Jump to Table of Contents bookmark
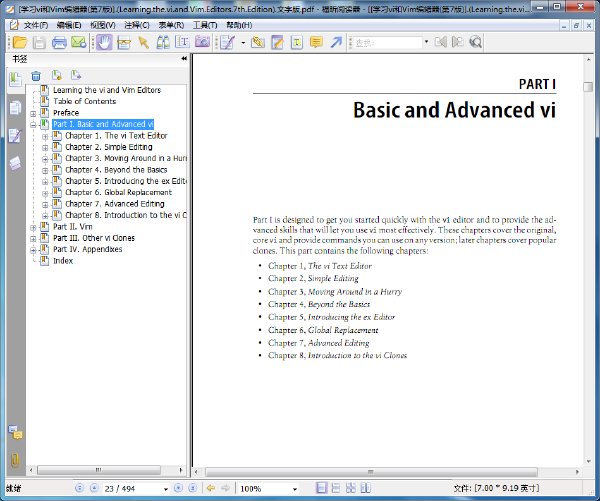This screenshot has height=501, width=600. coord(85,101)
